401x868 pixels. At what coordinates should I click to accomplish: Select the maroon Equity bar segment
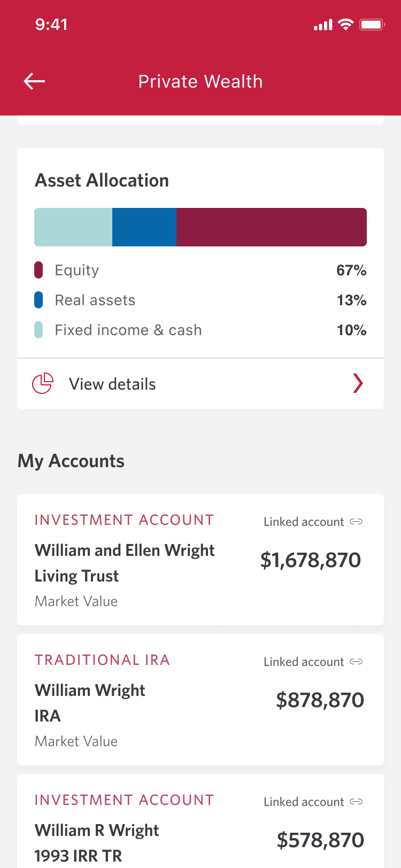click(x=271, y=227)
